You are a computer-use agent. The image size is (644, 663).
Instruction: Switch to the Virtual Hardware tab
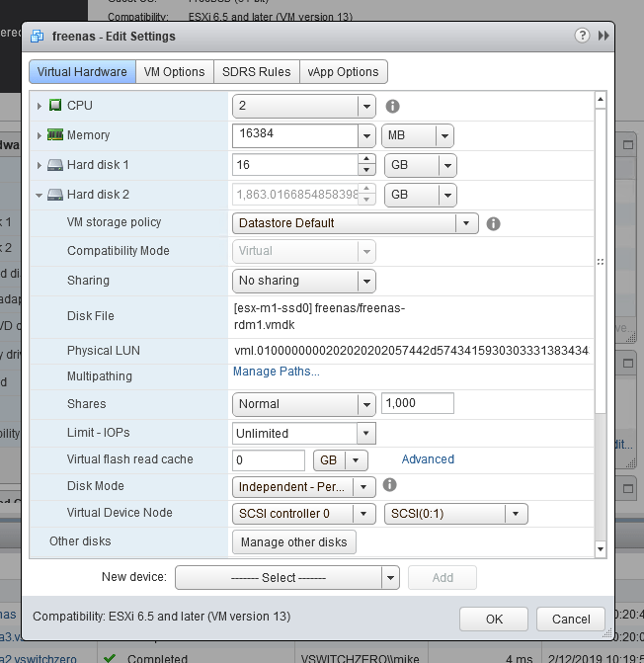[82, 72]
